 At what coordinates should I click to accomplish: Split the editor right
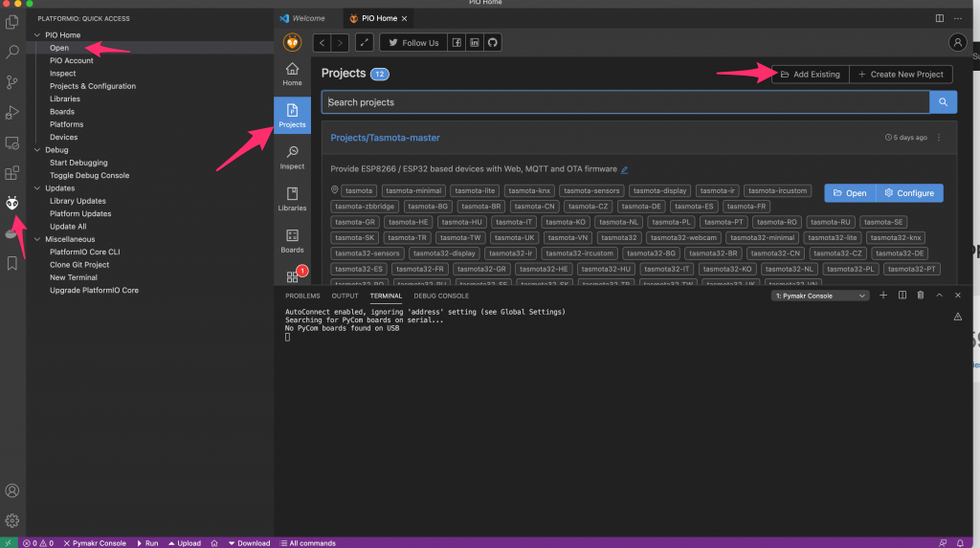point(940,18)
